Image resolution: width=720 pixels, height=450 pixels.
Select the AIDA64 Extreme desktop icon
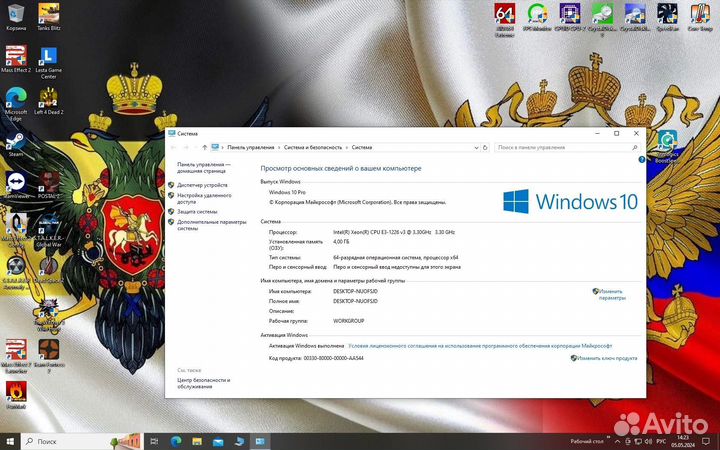point(505,20)
